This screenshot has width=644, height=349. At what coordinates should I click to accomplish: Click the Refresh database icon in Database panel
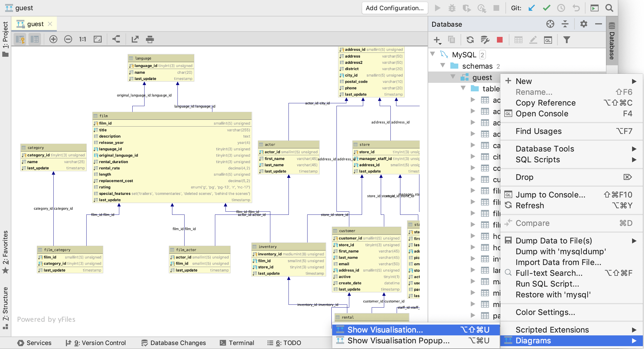[470, 39]
